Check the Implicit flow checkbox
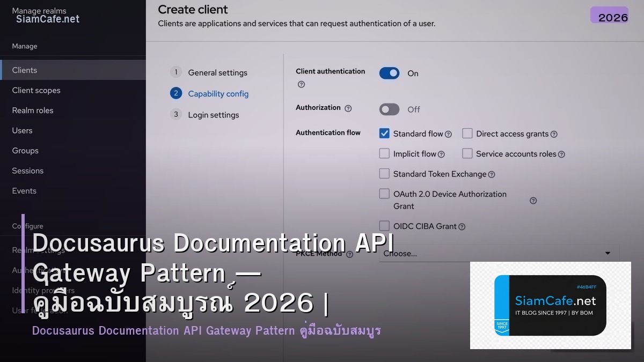The height and width of the screenshot is (362, 644). coord(384,154)
